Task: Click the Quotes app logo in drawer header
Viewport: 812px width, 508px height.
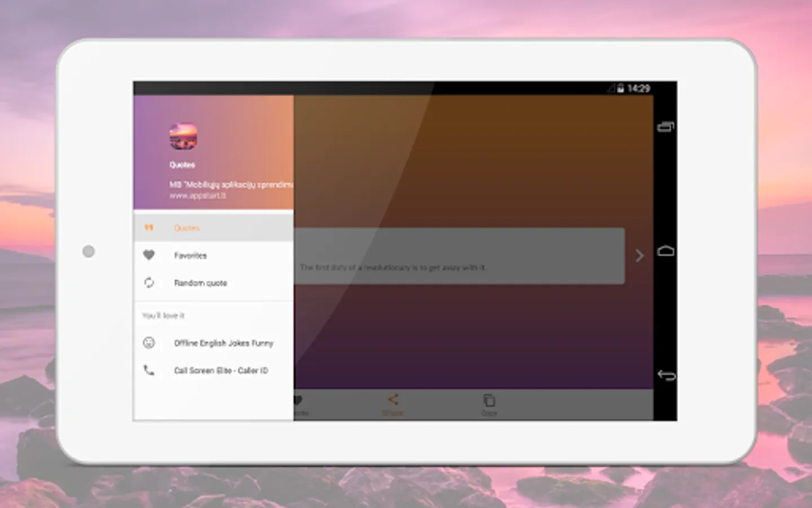Action: 183,137
